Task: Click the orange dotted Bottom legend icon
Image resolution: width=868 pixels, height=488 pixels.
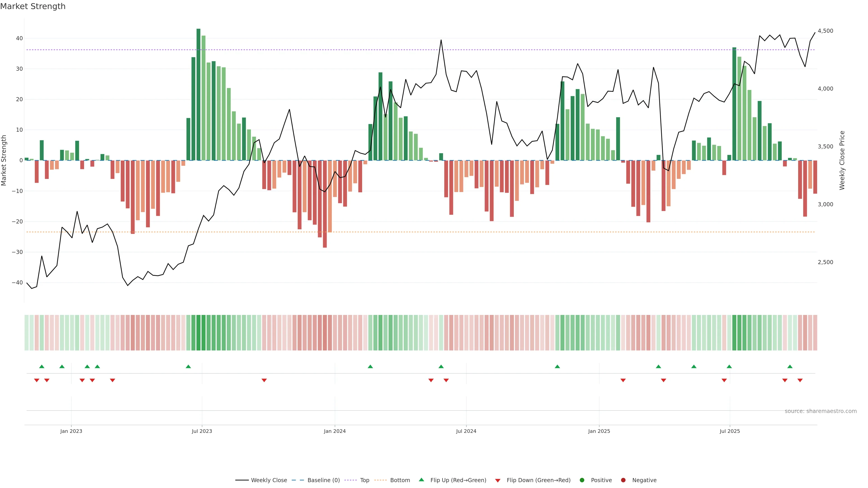Action: tap(380, 480)
